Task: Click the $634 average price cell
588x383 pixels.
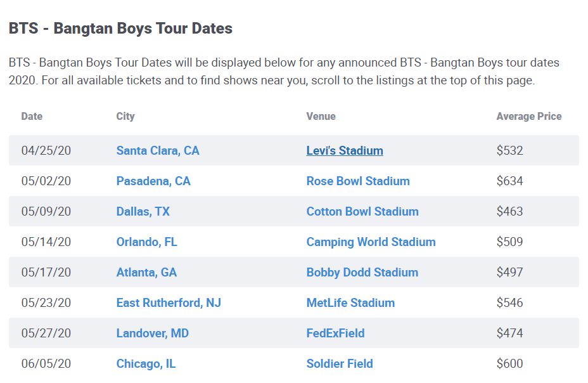Action: (509, 181)
